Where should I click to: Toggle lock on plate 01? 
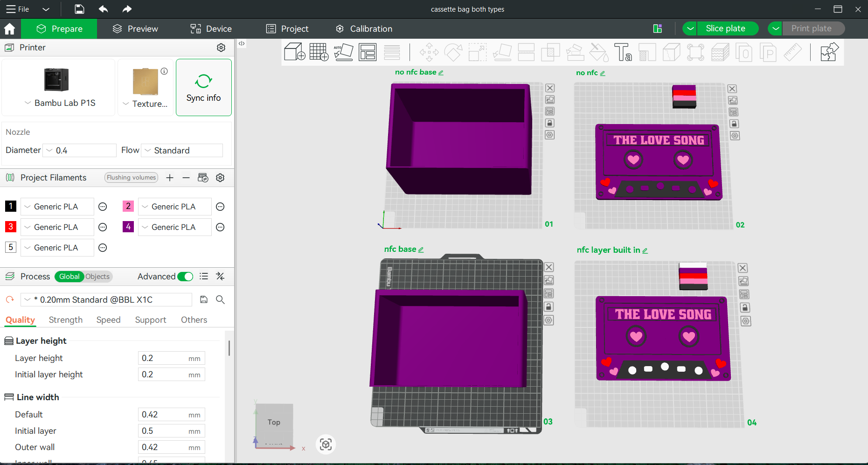[549, 123]
